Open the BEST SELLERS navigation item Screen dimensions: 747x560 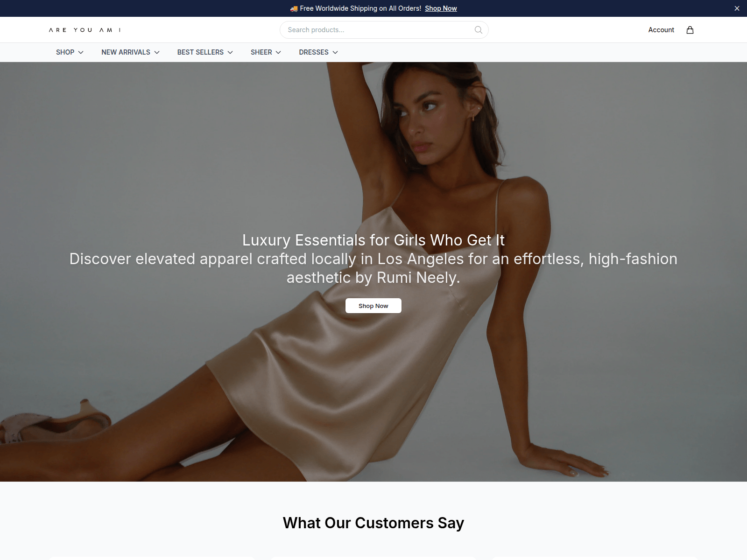click(x=200, y=52)
